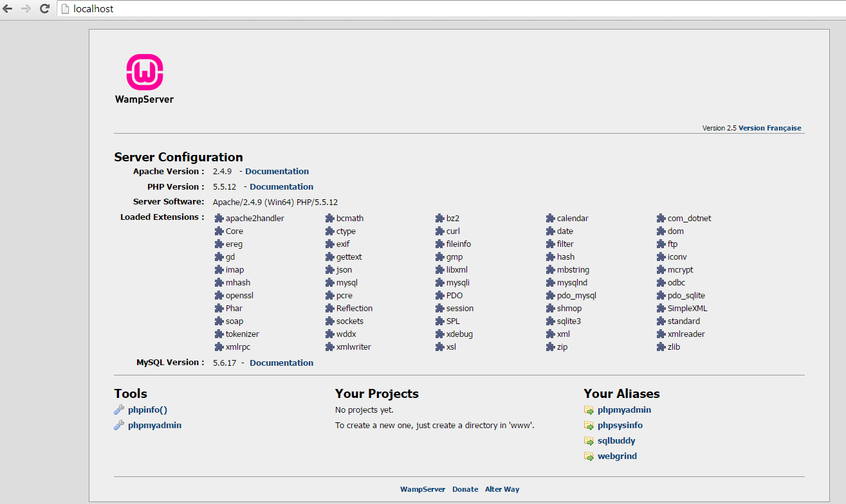Click the browser back arrow

8,9
